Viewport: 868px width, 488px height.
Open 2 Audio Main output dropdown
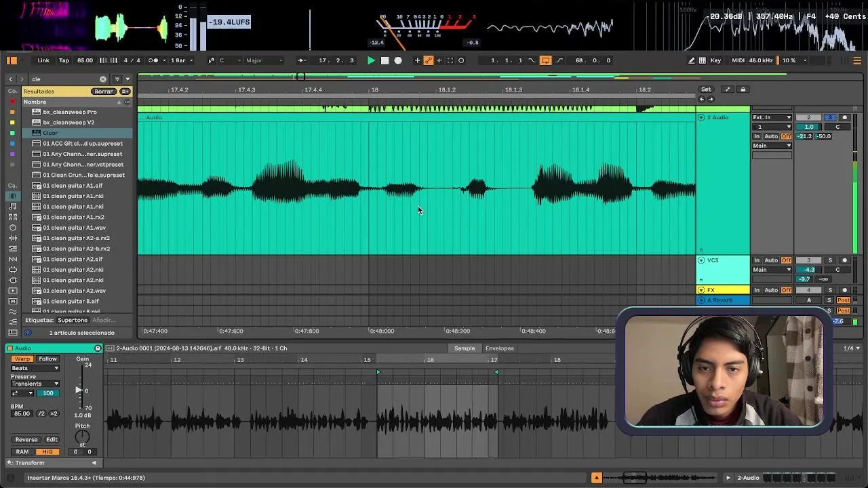point(772,146)
